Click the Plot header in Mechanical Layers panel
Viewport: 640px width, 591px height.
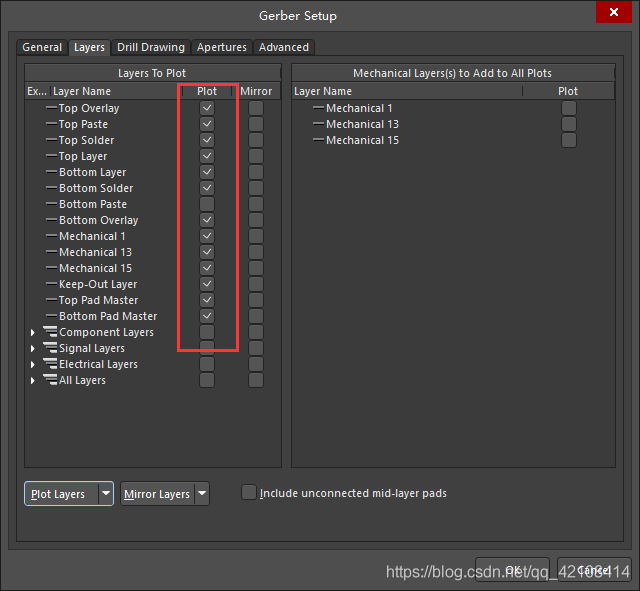pos(568,91)
